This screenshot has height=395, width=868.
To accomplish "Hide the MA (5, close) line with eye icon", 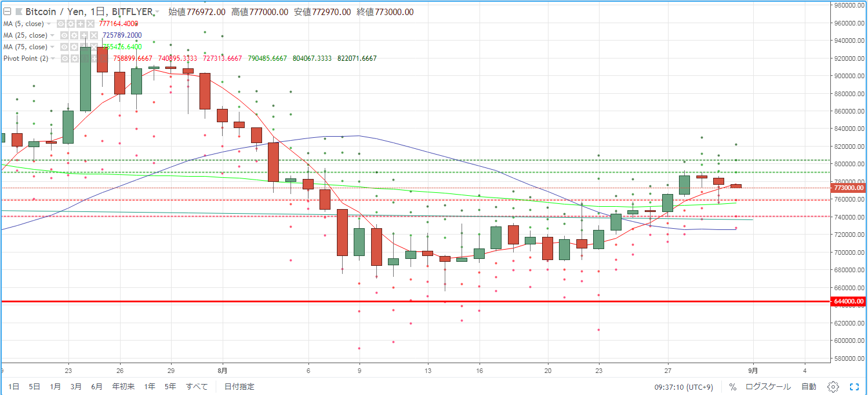I will [61, 24].
